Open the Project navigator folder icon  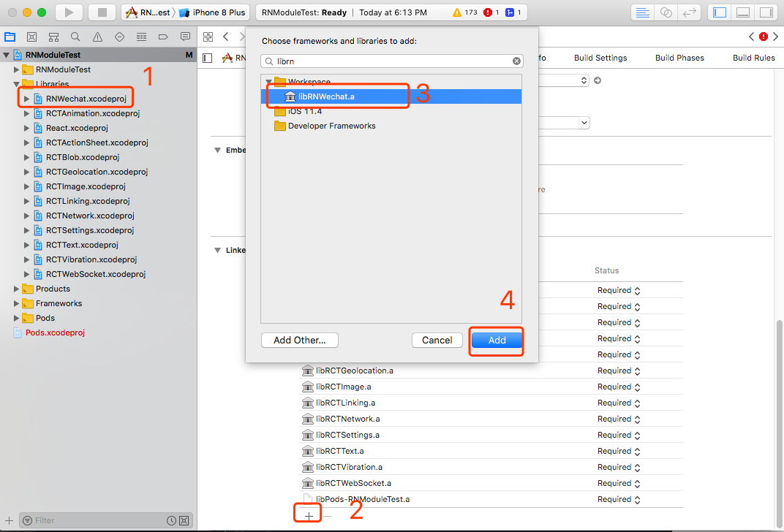click(10, 37)
